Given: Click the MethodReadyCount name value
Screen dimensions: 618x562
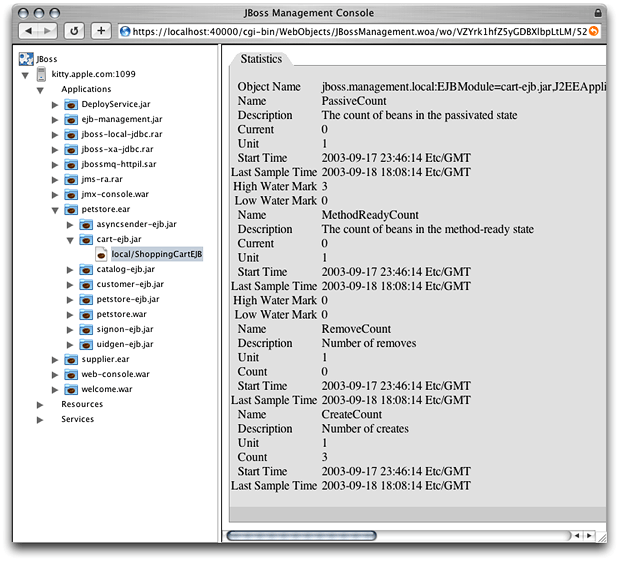Looking at the screenshot, I should 370,215.
